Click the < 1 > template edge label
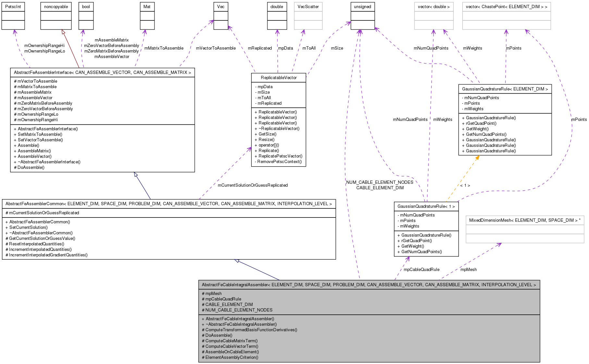Screen dimensions: 589x364 click(x=465, y=185)
